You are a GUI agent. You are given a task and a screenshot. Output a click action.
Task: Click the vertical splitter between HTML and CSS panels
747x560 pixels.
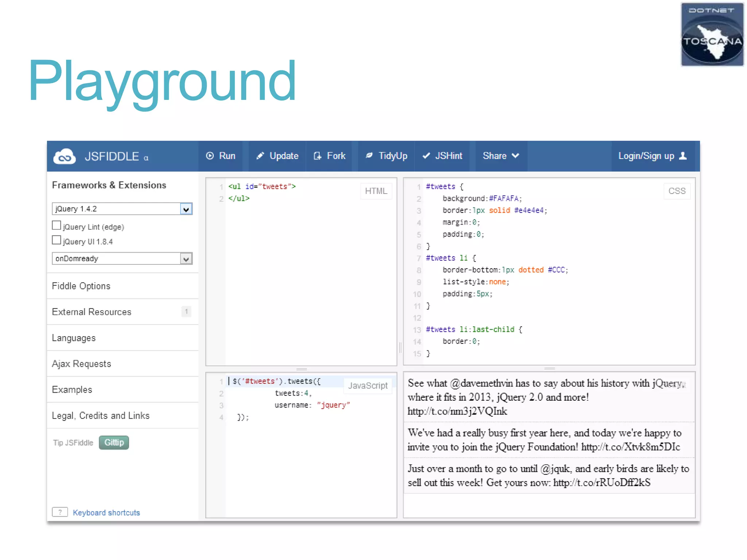point(400,347)
